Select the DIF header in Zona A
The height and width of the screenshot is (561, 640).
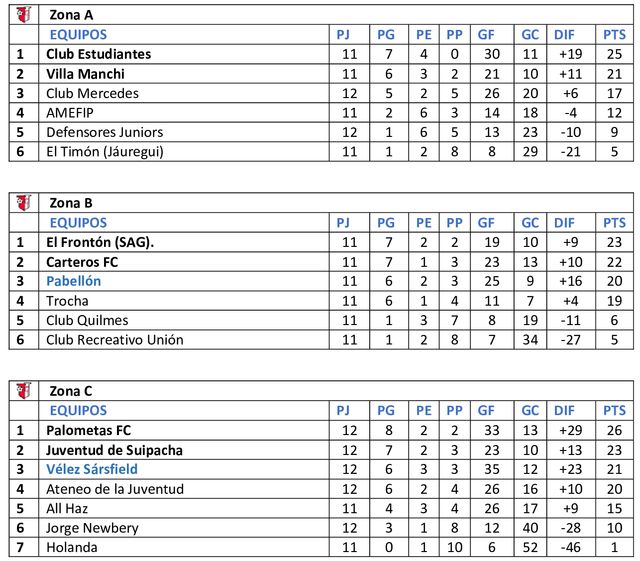[564, 35]
